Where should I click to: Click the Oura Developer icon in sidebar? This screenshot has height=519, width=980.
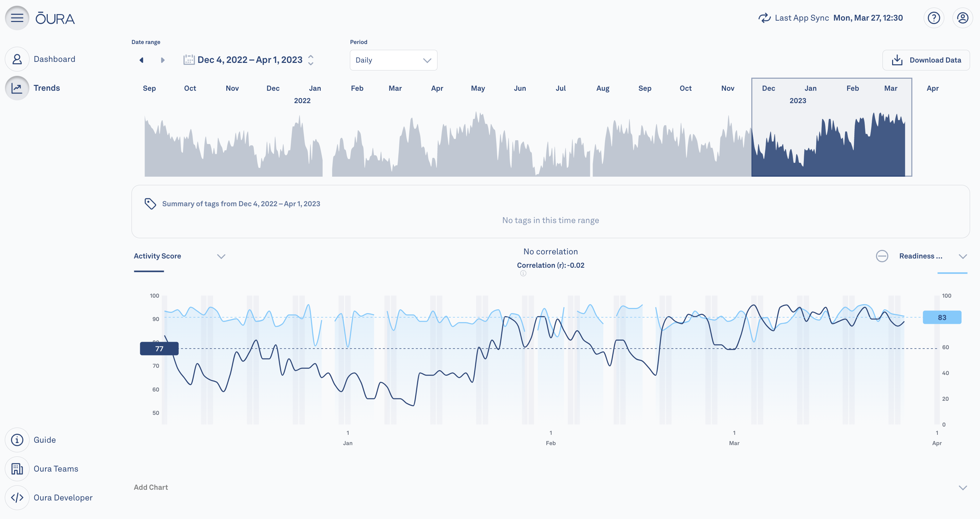pyautogui.click(x=18, y=497)
